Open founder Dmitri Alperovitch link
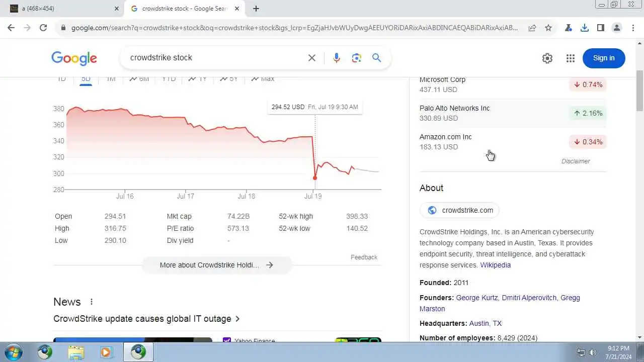The width and height of the screenshot is (644, 362). [529, 298]
